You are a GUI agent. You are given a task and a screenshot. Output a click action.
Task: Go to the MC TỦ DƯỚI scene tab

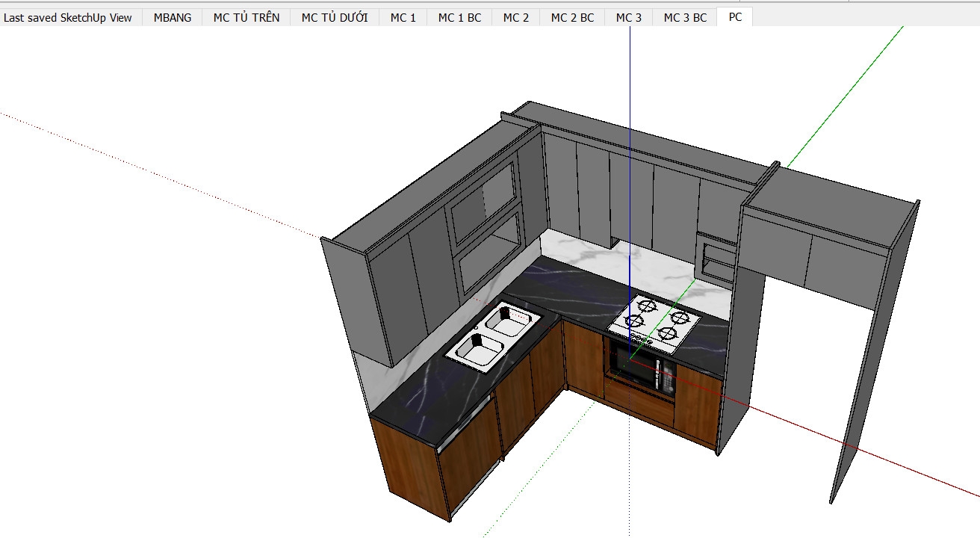335,18
